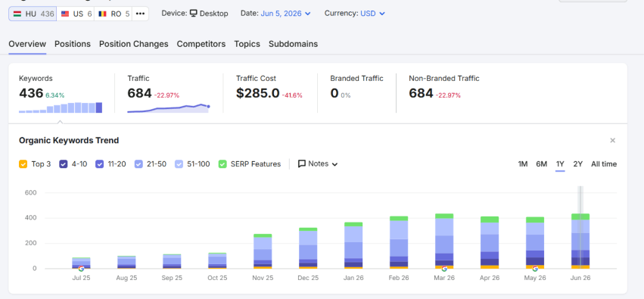Uncheck the 11-20 positions checkbox
Image resolution: width=644 pixels, height=299 pixels.
click(x=99, y=164)
